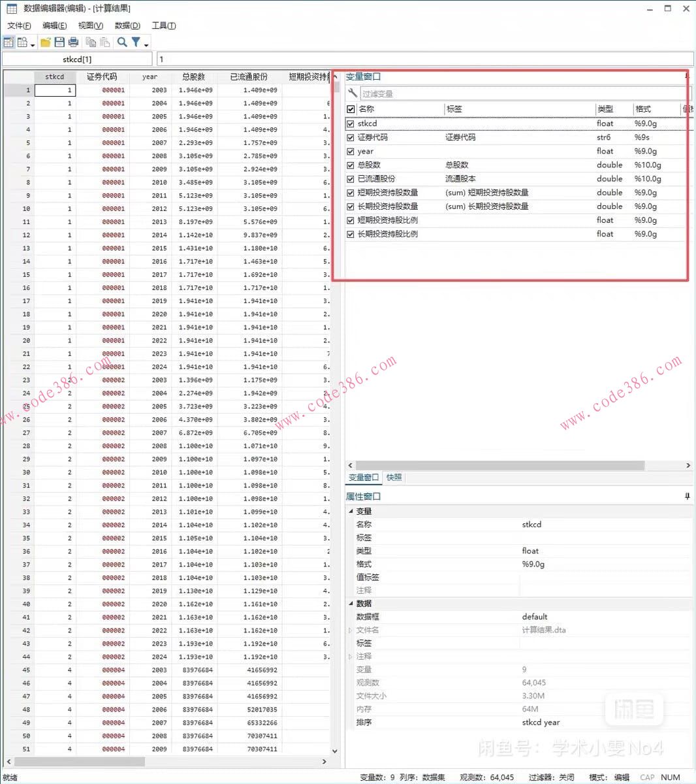
Task: Open the filter funnel dropdown arrow
Action: click(146, 44)
